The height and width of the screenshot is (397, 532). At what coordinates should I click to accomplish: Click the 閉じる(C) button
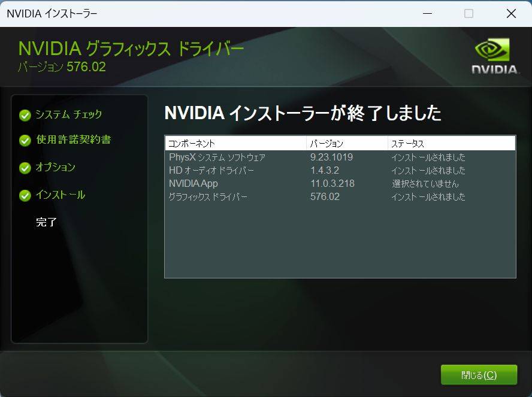click(x=479, y=375)
